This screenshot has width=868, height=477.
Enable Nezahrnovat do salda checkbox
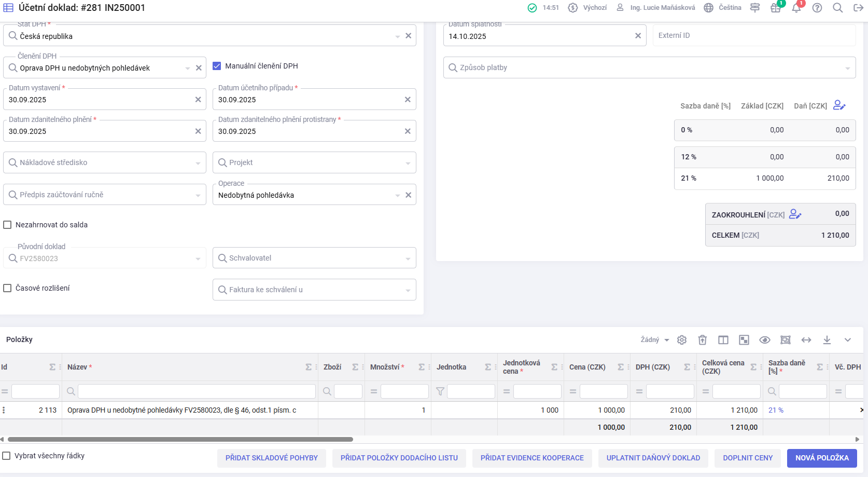tap(8, 225)
